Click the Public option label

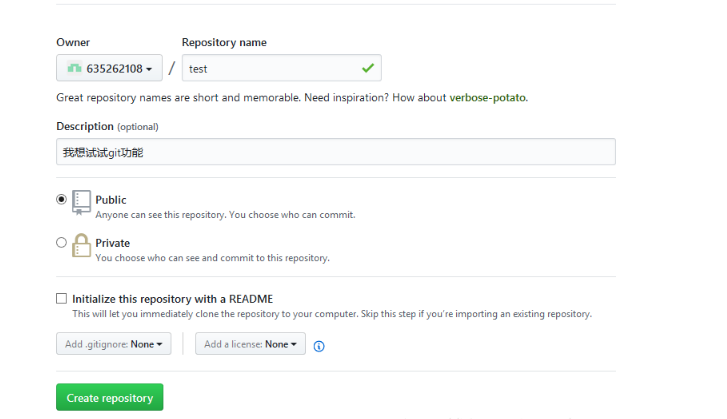point(111,200)
